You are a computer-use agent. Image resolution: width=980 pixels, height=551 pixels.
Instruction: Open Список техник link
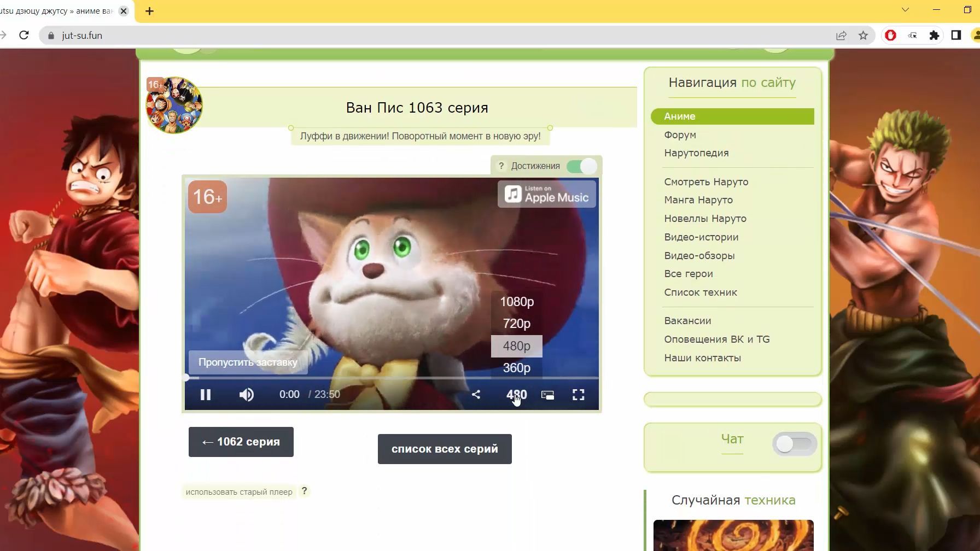(701, 292)
